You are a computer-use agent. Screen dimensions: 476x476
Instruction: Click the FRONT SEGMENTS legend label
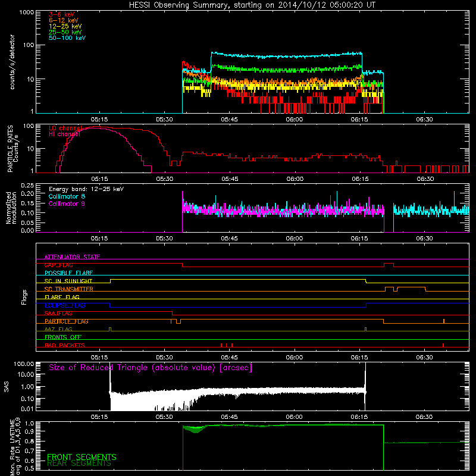pyautogui.click(x=82, y=457)
